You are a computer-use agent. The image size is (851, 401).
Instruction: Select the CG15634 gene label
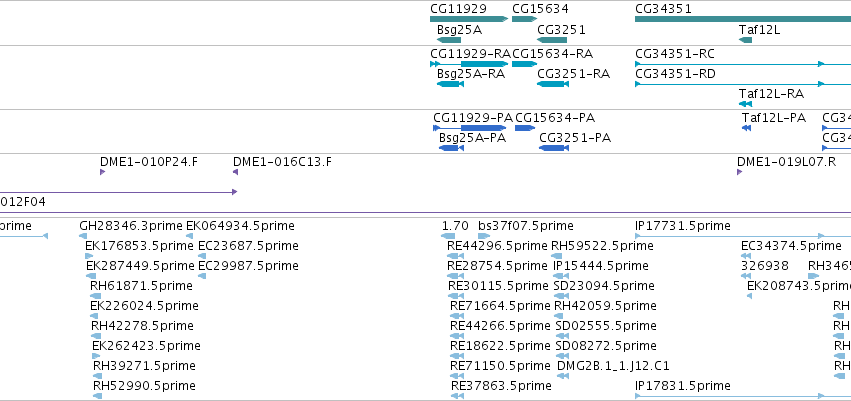(x=540, y=9)
